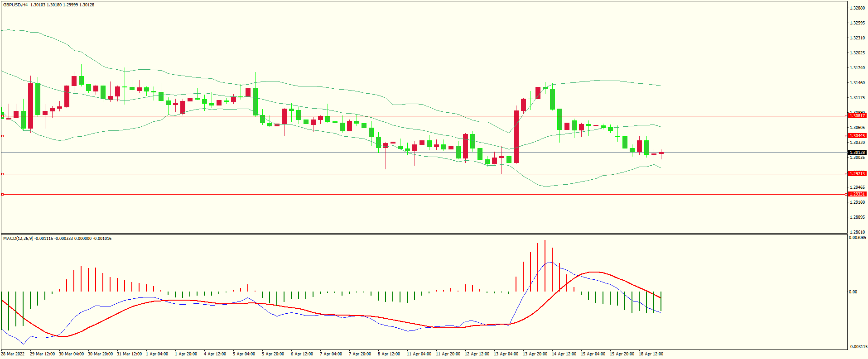868x359 pixels.
Task: Click the 1.31175 price axis value
Action: [x=857, y=98]
